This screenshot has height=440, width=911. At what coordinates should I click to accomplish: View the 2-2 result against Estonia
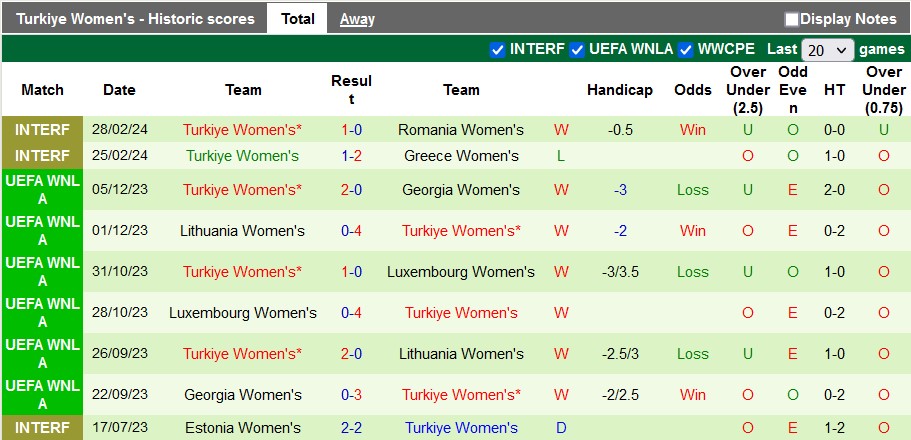click(351, 427)
